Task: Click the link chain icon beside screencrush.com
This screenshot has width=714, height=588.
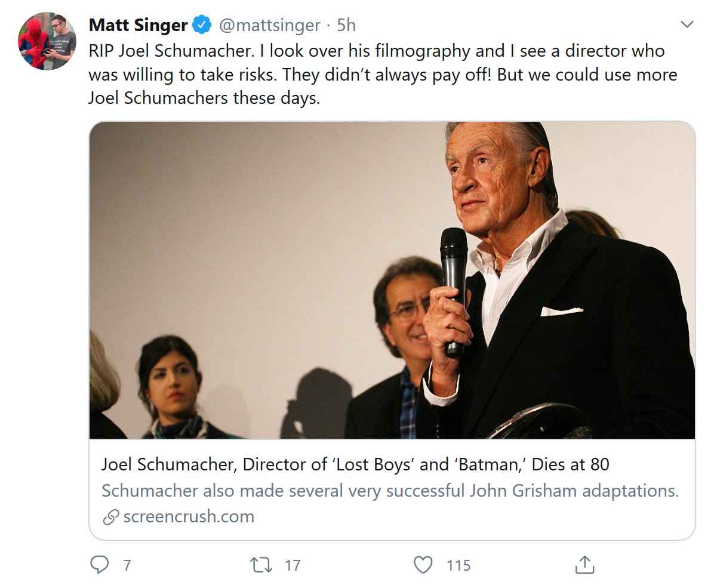Action: (110, 517)
